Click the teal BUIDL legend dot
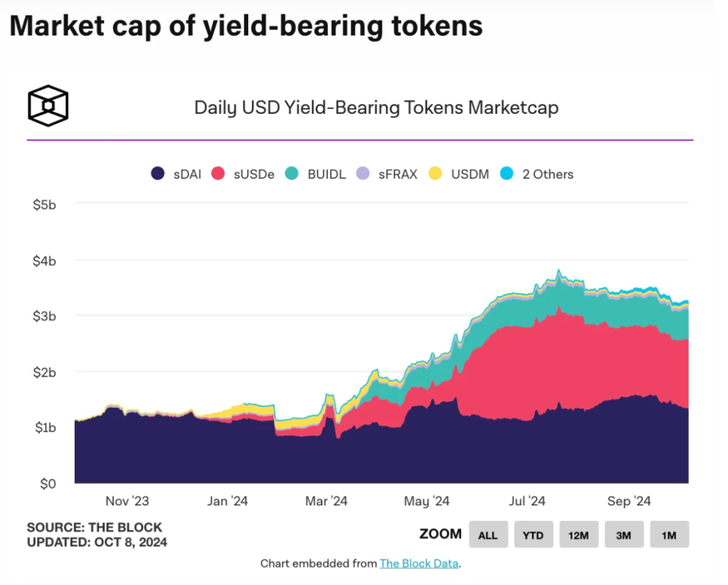Image resolution: width=728 pixels, height=585 pixels. click(293, 174)
